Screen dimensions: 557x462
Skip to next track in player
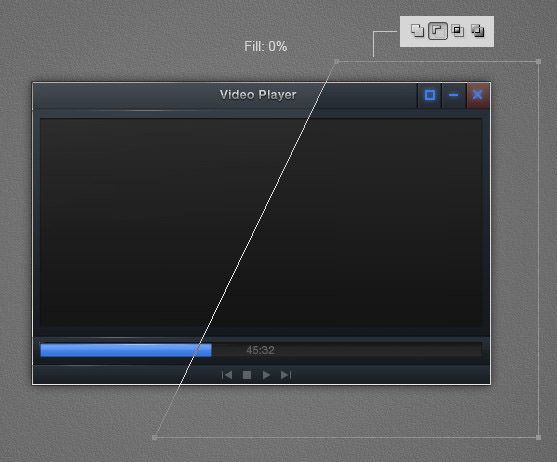tap(286, 375)
